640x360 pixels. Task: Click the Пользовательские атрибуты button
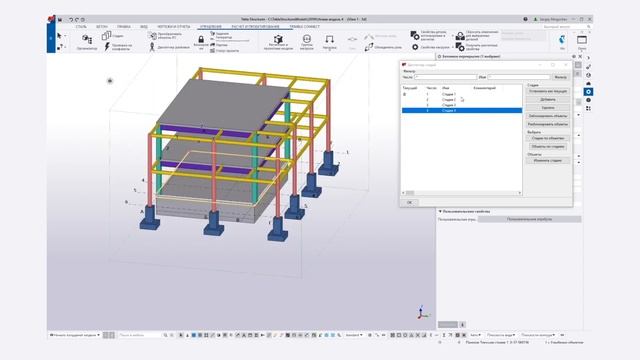[x=529, y=220]
